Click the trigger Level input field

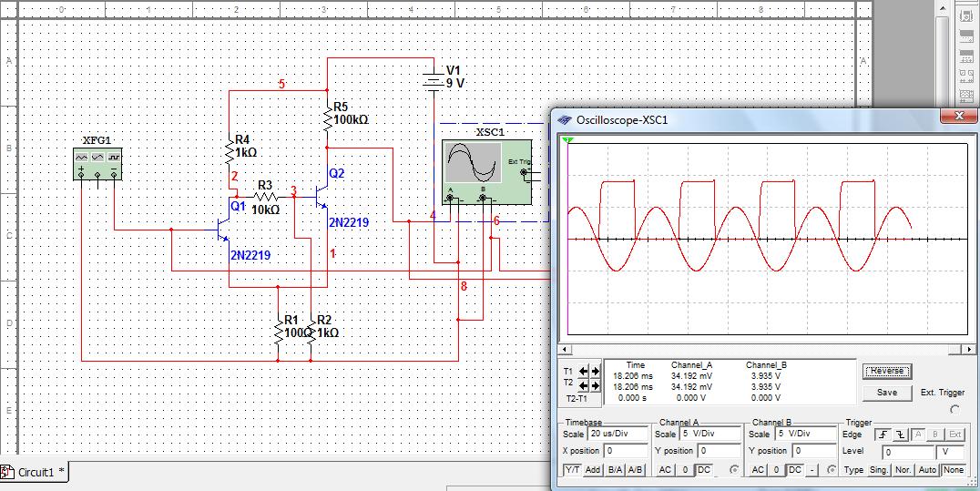tap(908, 451)
